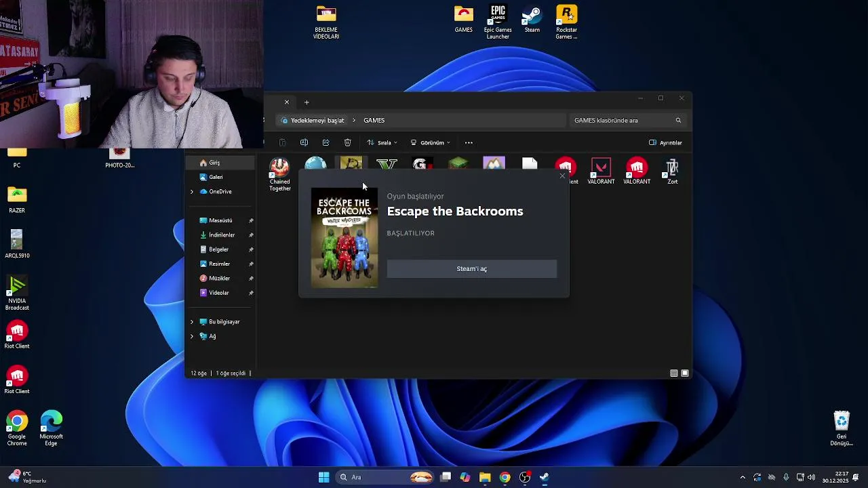
Task: Click the Paste icon in Explorer toolbar
Action: [x=282, y=142]
